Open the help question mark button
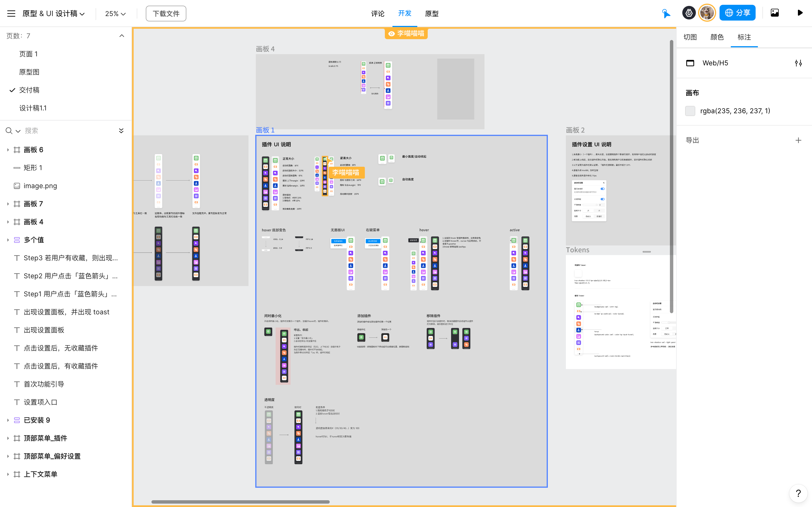This screenshot has height=507, width=812. pyautogui.click(x=798, y=493)
